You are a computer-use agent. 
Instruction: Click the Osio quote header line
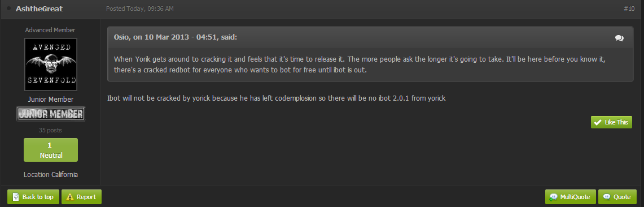click(x=176, y=37)
